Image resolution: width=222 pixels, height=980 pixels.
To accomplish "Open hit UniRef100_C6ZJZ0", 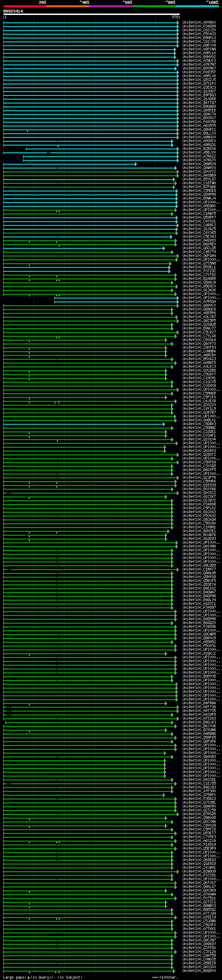I will pos(199,30).
